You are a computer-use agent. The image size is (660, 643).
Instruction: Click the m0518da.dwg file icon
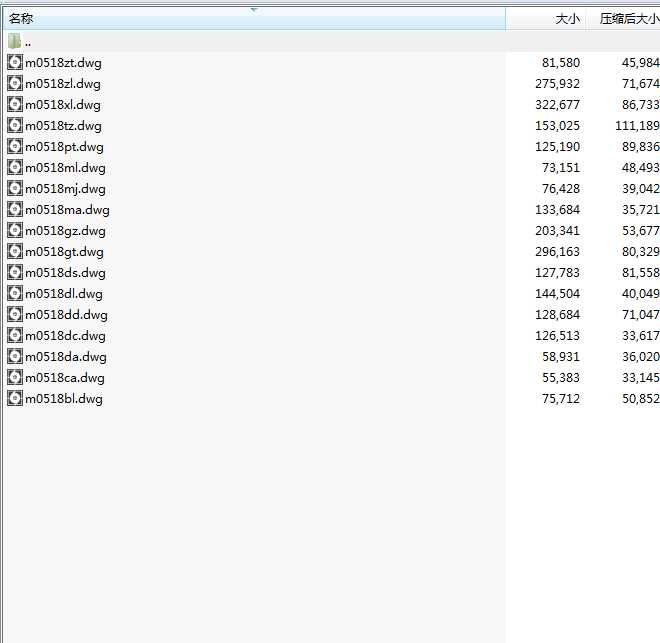[15, 357]
